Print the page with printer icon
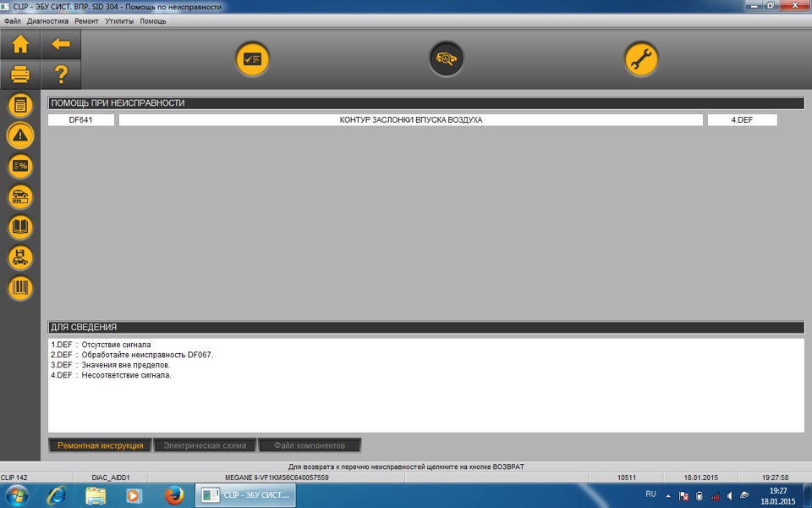 pos(20,75)
